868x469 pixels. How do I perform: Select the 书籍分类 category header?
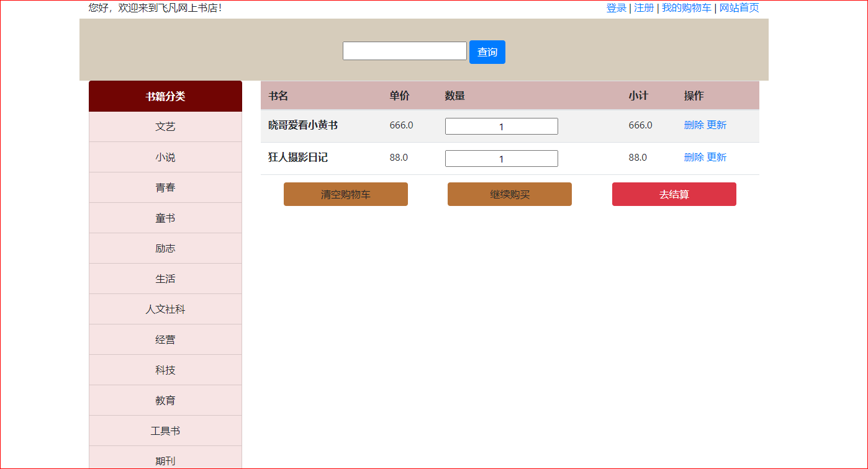165,96
